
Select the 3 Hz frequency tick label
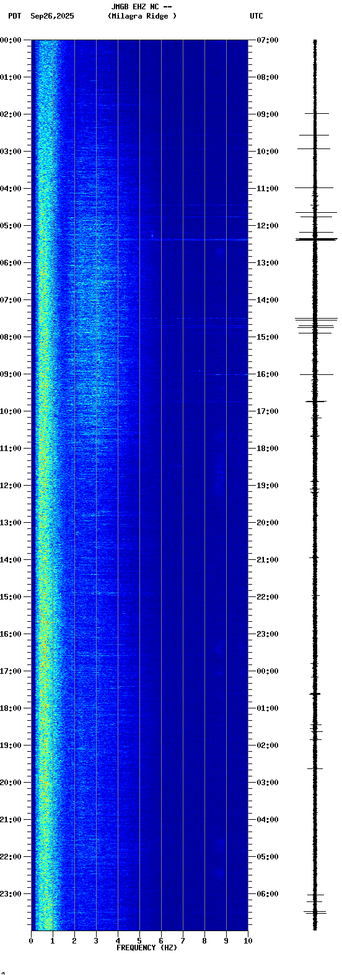tap(96, 941)
